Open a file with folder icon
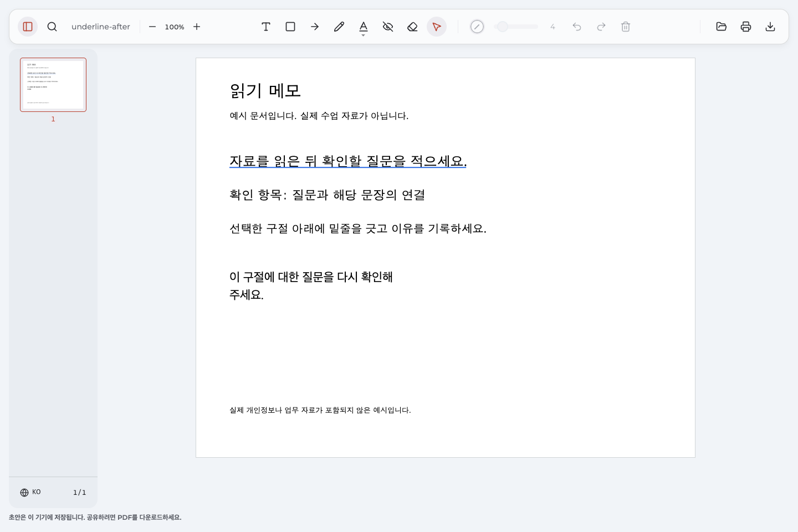This screenshot has width=798, height=532. 722,27
